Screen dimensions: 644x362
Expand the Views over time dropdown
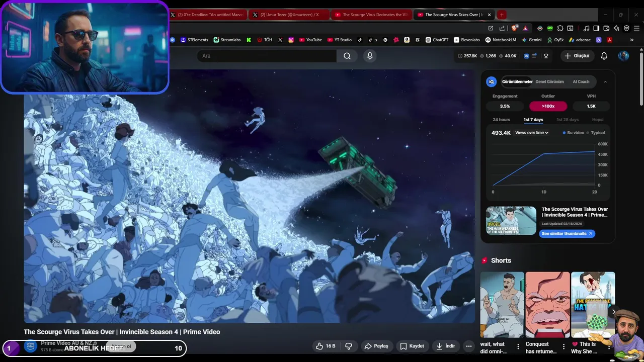click(x=532, y=133)
